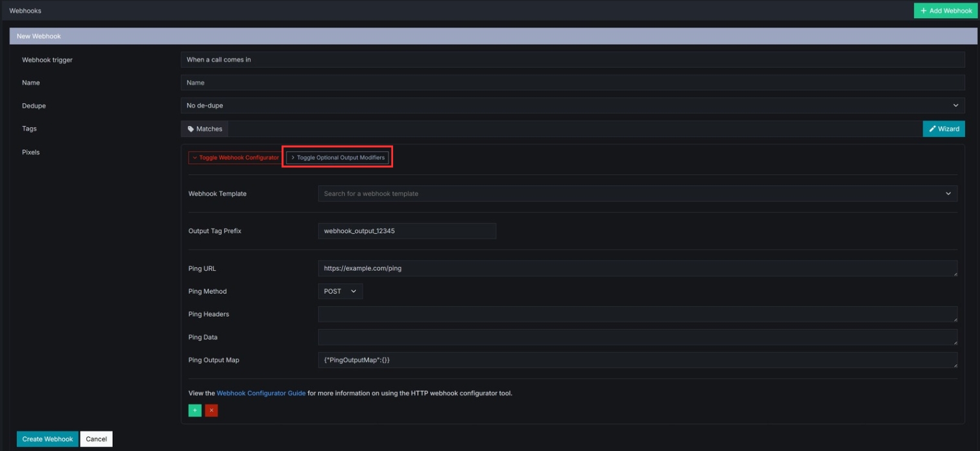Click the Ping Output Map field
This screenshot has width=980, height=451.
pyautogui.click(x=638, y=360)
